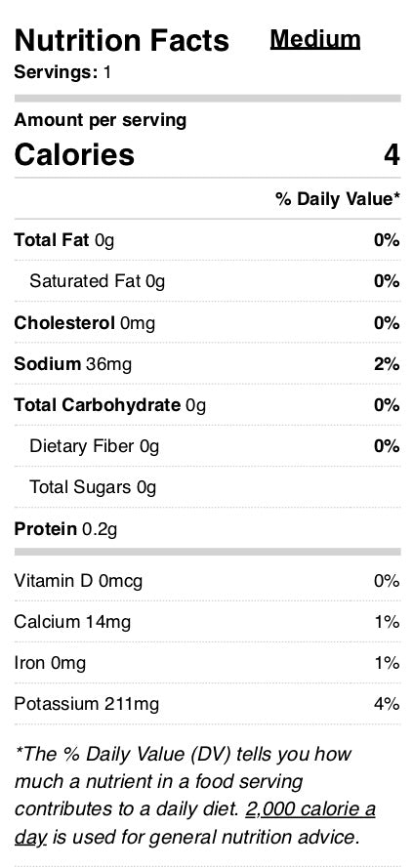Select the Nutrition Facts heading
Viewport: 413px width, 868px height.
pyautogui.click(x=121, y=40)
